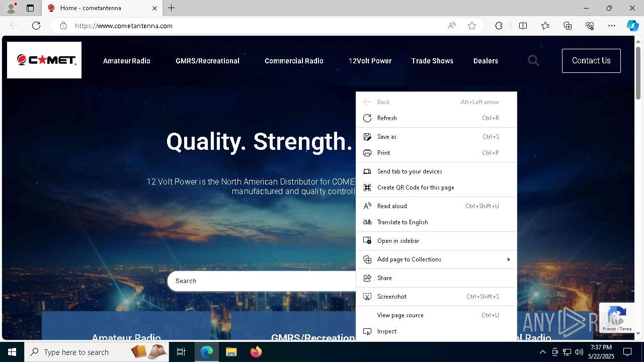Open the volume speaker tray icon
The width and height of the screenshot is (644, 362).
[x=579, y=352]
